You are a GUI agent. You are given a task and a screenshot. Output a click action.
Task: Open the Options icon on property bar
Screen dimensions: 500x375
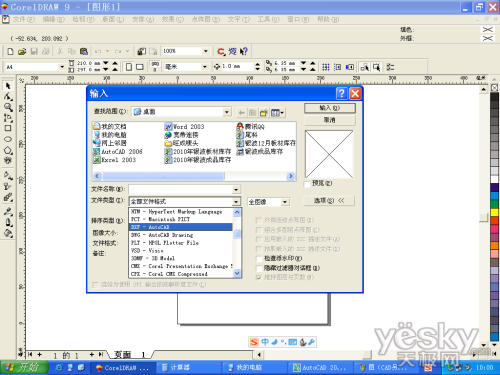click(390, 67)
